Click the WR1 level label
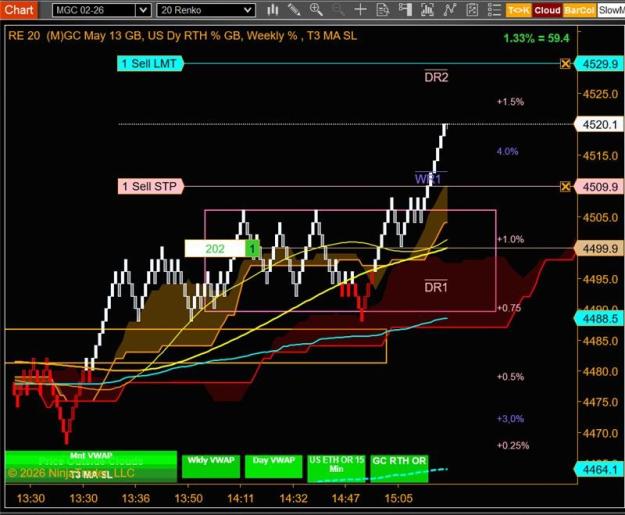Image resolution: width=625 pixels, height=515 pixels. click(x=427, y=179)
